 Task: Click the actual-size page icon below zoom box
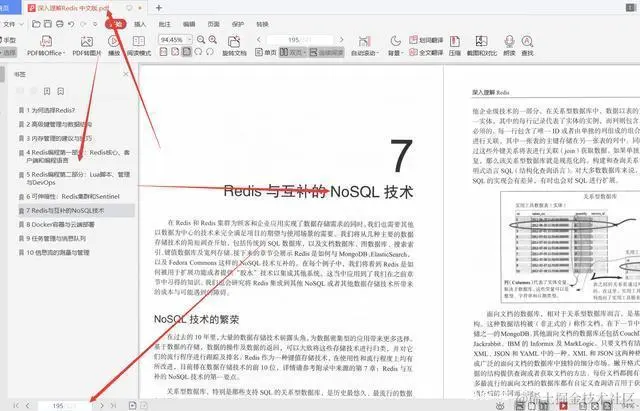click(163, 52)
